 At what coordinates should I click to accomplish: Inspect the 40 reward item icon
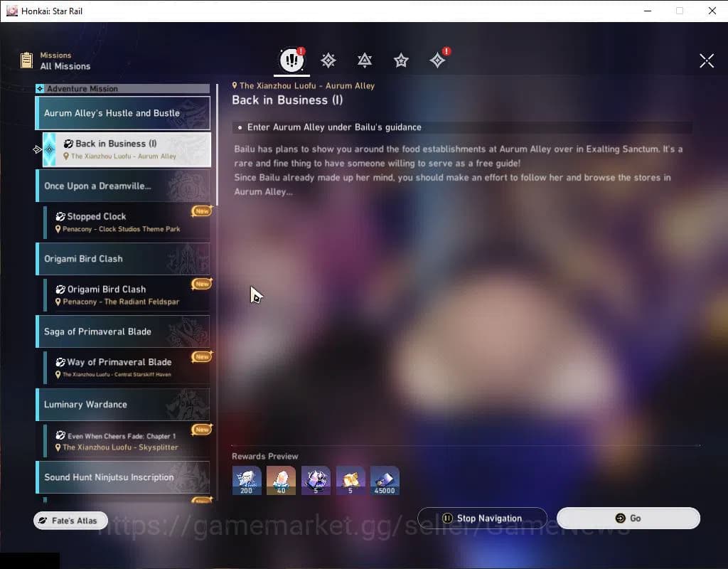coord(281,480)
